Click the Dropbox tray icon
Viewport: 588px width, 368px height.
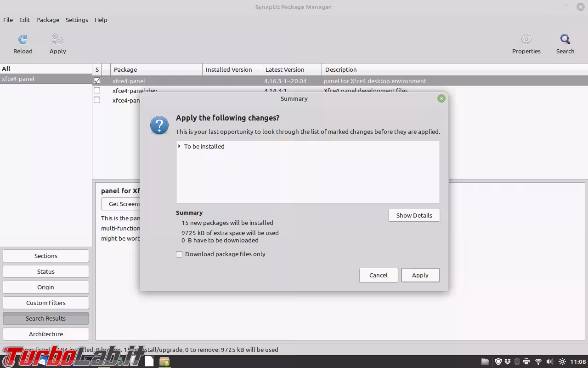pos(508,362)
